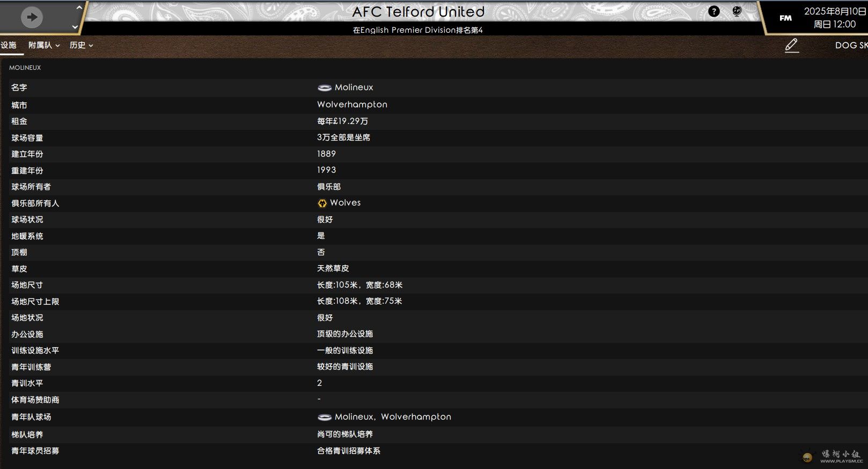
Task: Click the Wolves club badge icon
Action: (x=322, y=203)
